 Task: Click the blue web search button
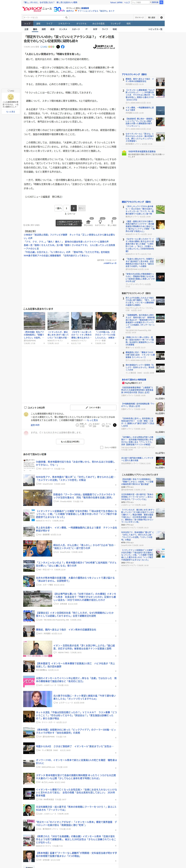tap(161, 2)
